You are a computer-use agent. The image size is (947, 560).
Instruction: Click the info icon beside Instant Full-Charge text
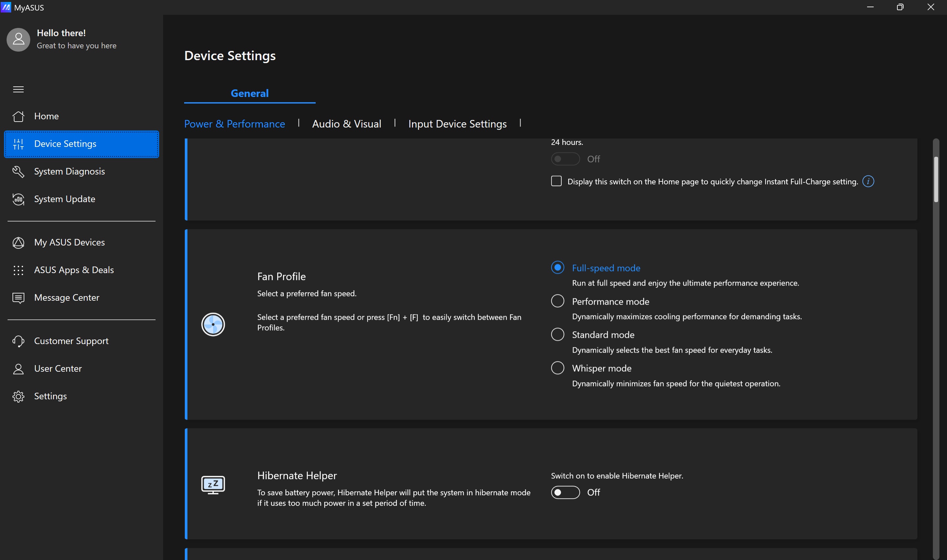pos(868,181)
